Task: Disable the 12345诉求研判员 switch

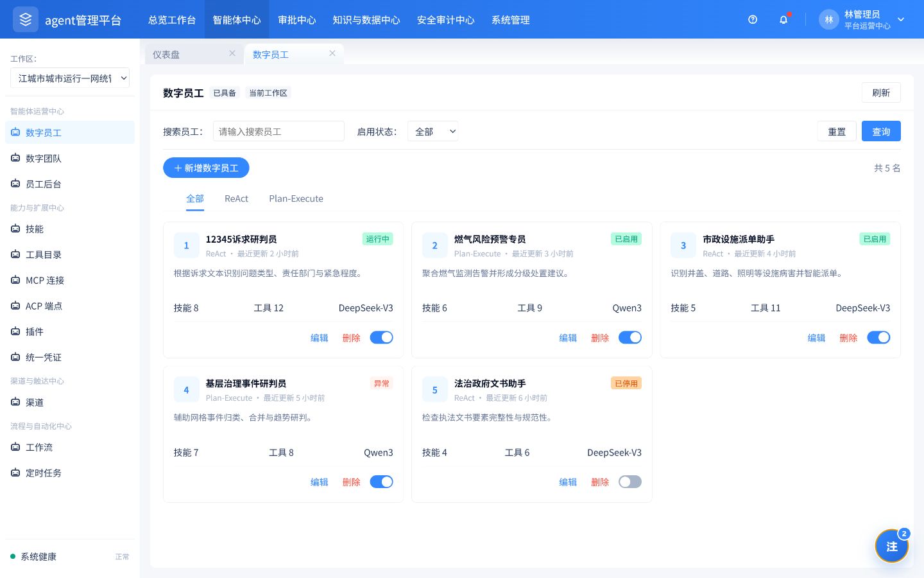Action: coord(381,337)
